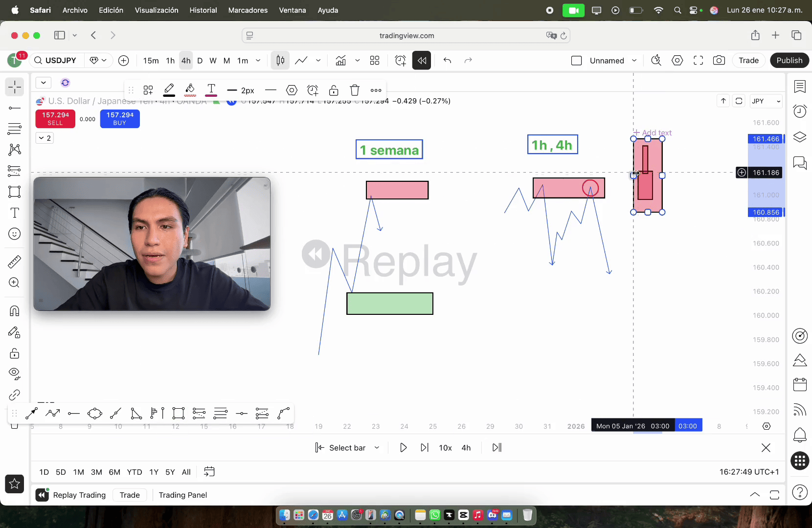Select the Text tool in left sidebar
The image size is (812, 528).
(x=15, y=213)
